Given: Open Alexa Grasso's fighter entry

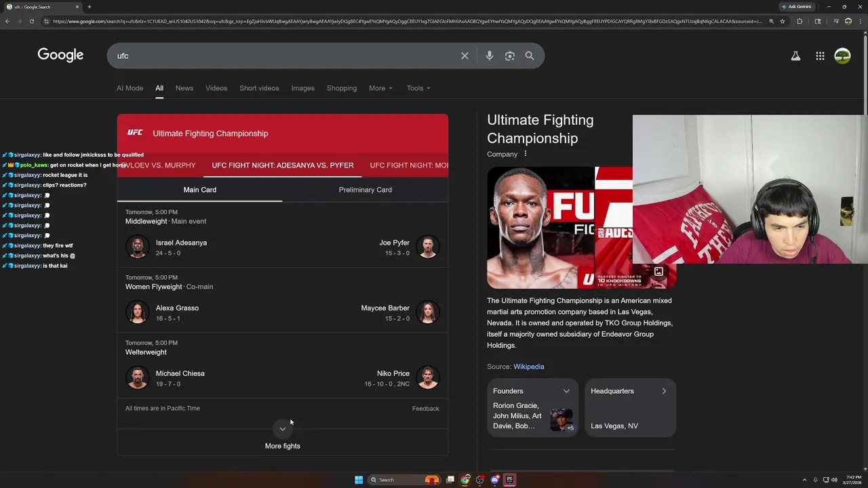Looking at the screenshot, I should point(163,312).
